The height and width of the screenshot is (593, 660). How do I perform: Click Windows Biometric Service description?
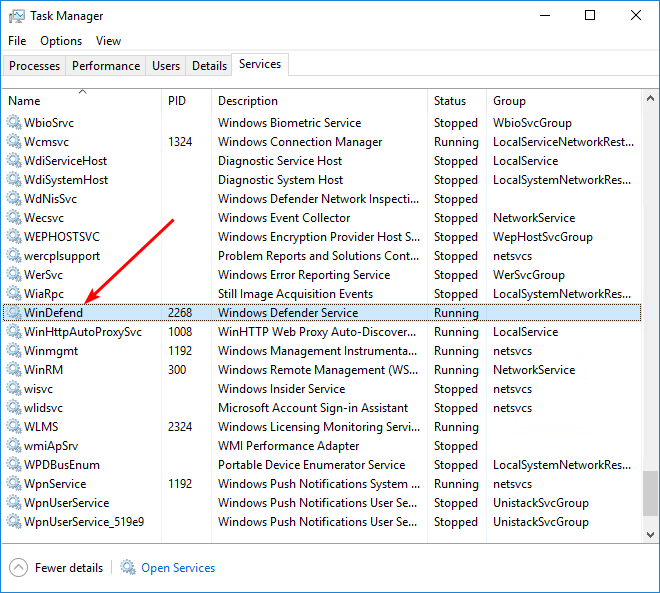click(290, 123)
